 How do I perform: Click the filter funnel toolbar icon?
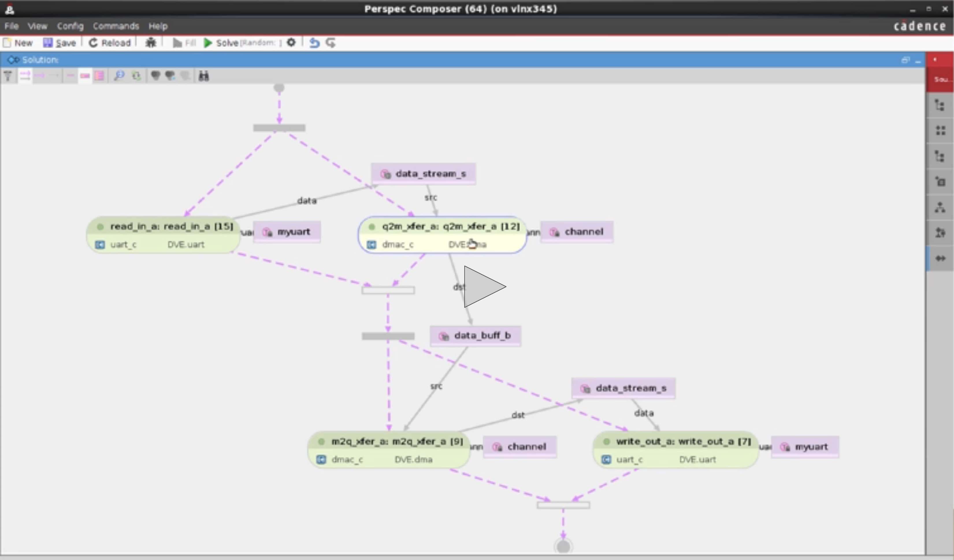[x=8, y=76]
